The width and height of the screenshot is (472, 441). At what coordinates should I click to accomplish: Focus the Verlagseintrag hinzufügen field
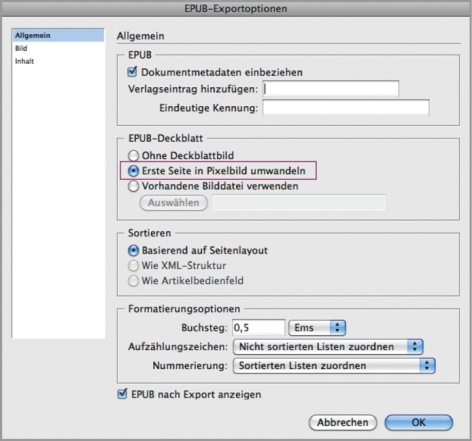[330, 89]
